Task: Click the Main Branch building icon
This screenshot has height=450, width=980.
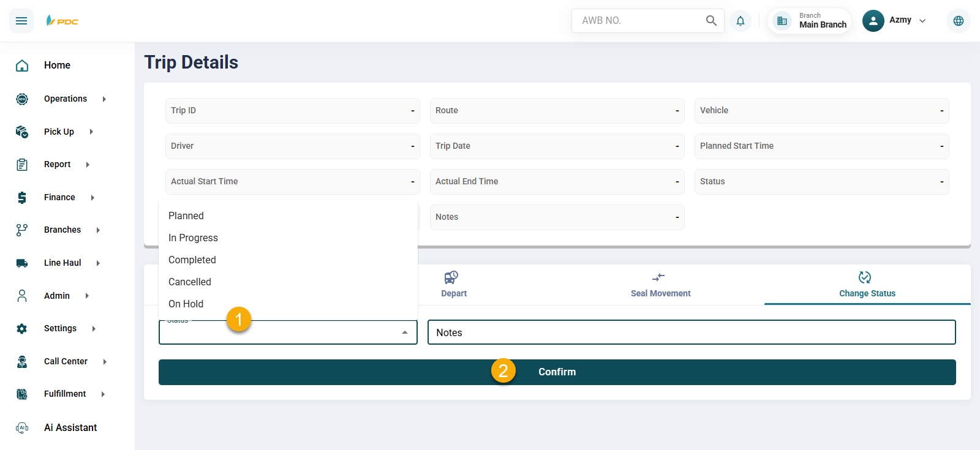Action: coord(782,21)
